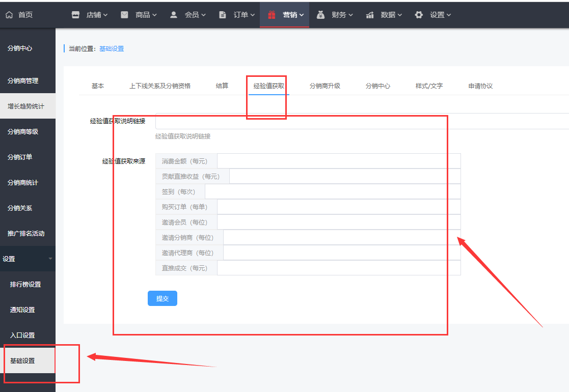Focus the 经验值获取说明链接 input field
Image resolution: width=569 pixels, height=392 pixels.
click(362, 121)
